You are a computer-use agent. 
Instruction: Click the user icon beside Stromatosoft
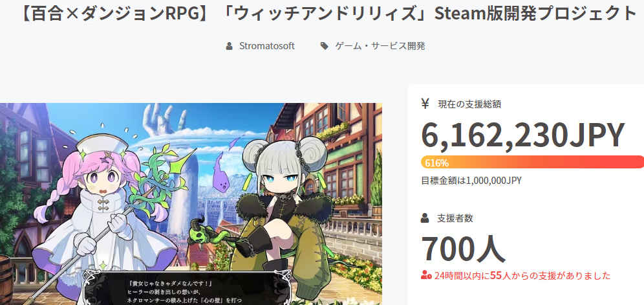229,46
